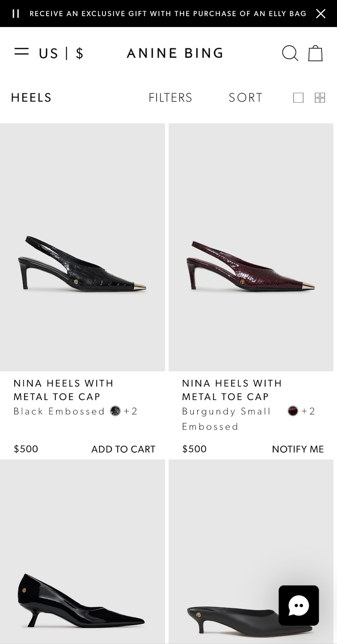Screen dimensions: 337x644
Task: Switch to single-column product view
Action: (298, 98)
